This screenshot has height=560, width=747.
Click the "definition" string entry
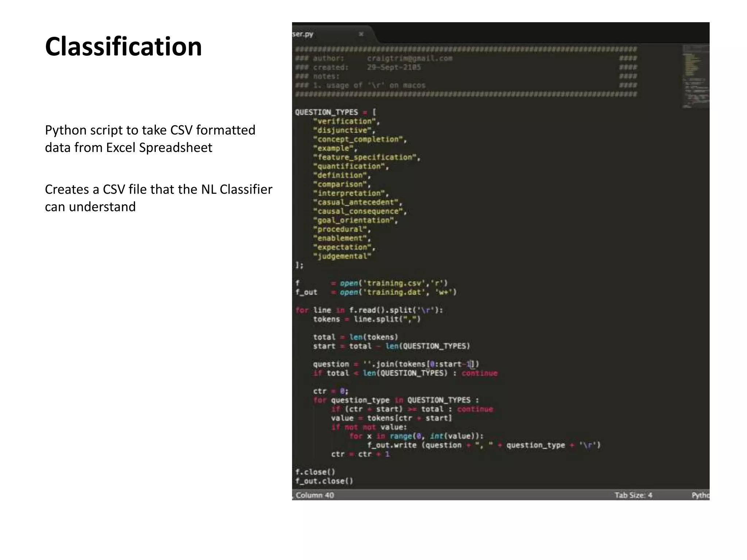pyautogui.click(x=342, y=175)
